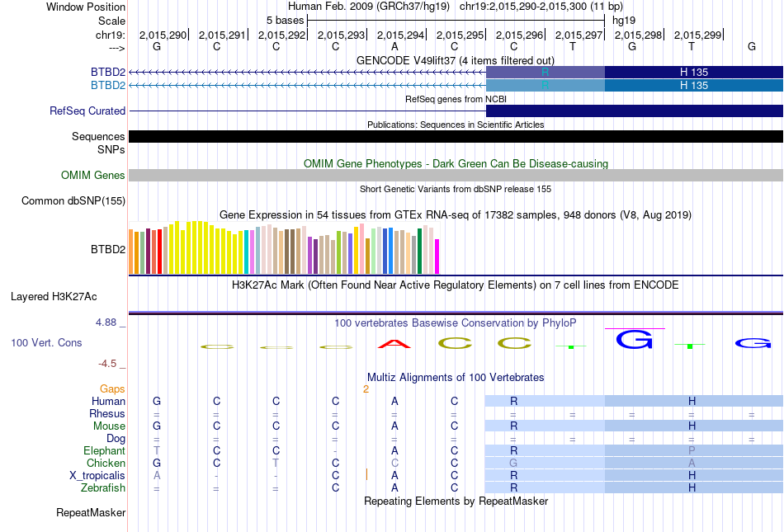Click the GTEx Gene Expression track title
The width and height of the screenshot is (784, 532).
pyautogui.click(x=456, y=214)
